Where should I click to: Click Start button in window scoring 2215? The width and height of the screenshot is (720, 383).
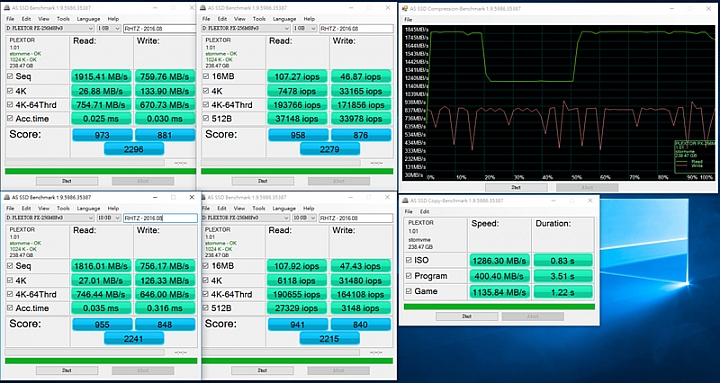263,370
